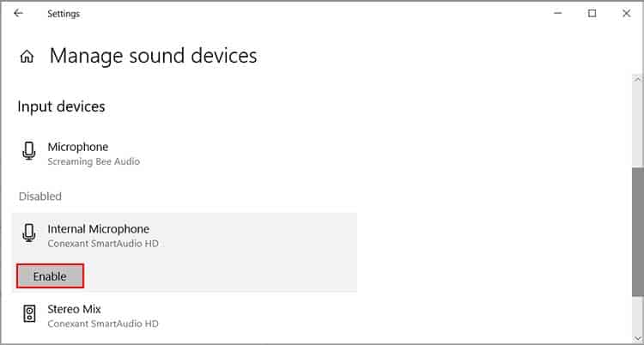This screenshot has width=644, height=345.
Task: Minimize the Settings window
Action: tap(558, 13)
